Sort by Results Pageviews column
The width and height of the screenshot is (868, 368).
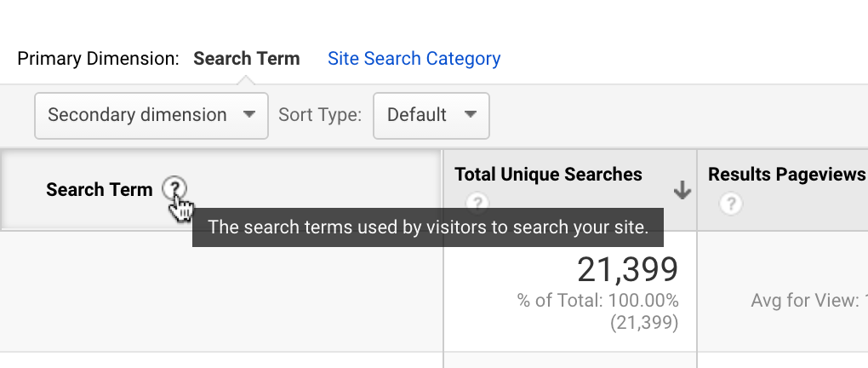[786, 175]
